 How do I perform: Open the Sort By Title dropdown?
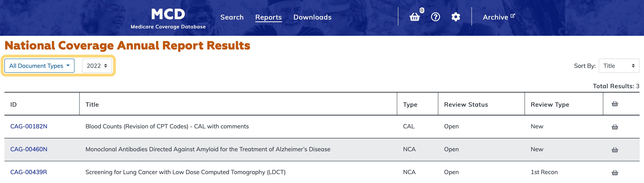[x=619, y=66]
